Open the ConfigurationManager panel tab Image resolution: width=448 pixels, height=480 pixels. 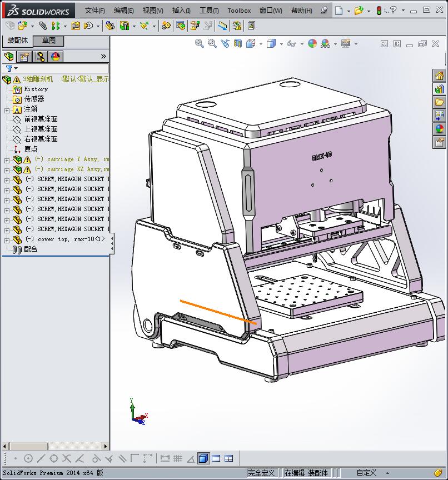(40, 57)
